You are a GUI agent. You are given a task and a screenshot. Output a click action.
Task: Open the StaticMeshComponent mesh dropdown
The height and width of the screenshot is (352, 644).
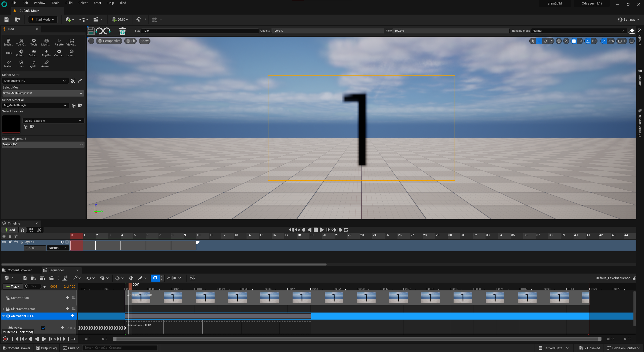[x=43, y=93]
